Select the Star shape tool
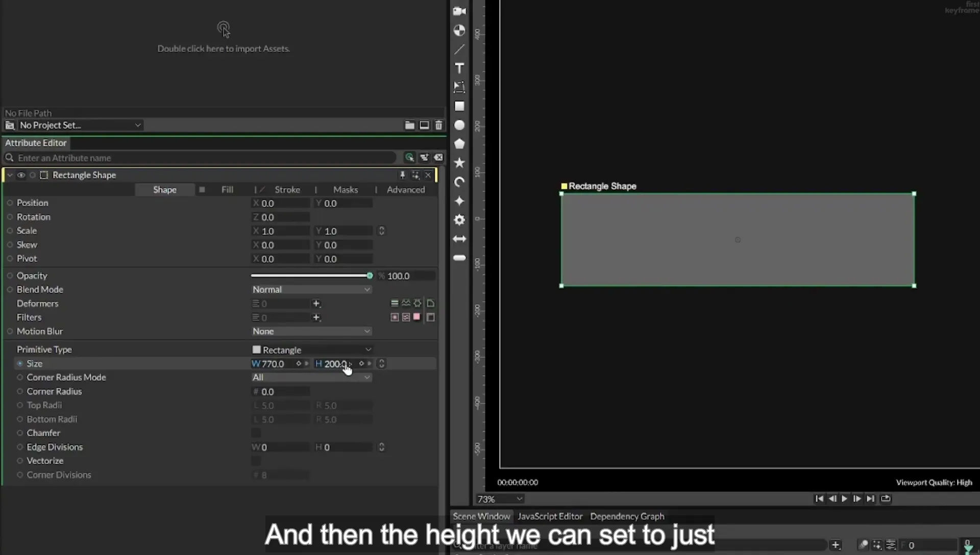Image resolution: width=980 pixels, height=555 pixels. pos(459,163)
